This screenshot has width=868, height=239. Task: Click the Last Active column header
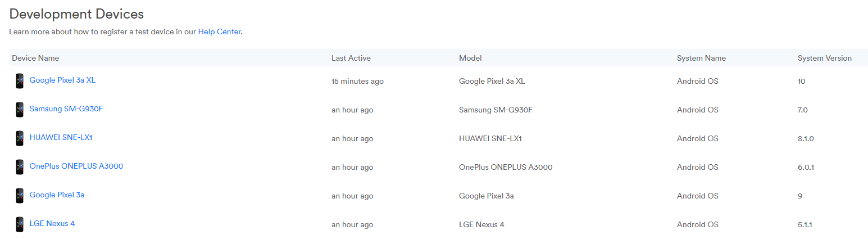tap(351, 58)
